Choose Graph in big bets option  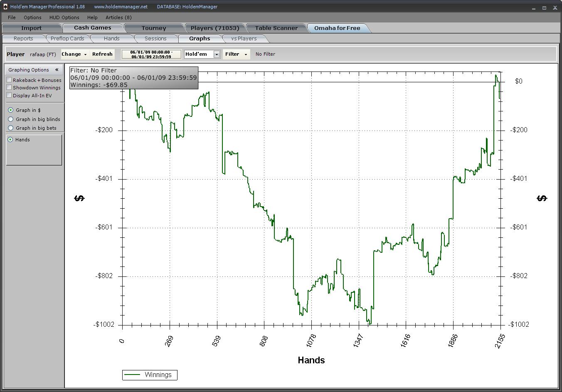click(10, 128)
